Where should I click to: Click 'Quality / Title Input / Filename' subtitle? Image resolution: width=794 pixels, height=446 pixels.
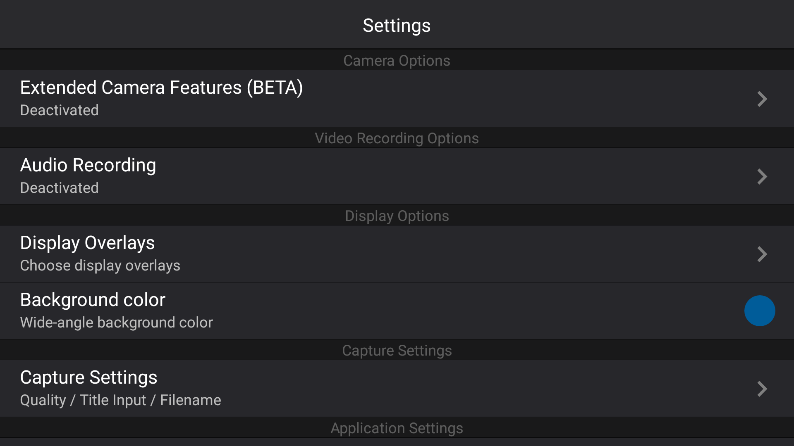[120, 400]
